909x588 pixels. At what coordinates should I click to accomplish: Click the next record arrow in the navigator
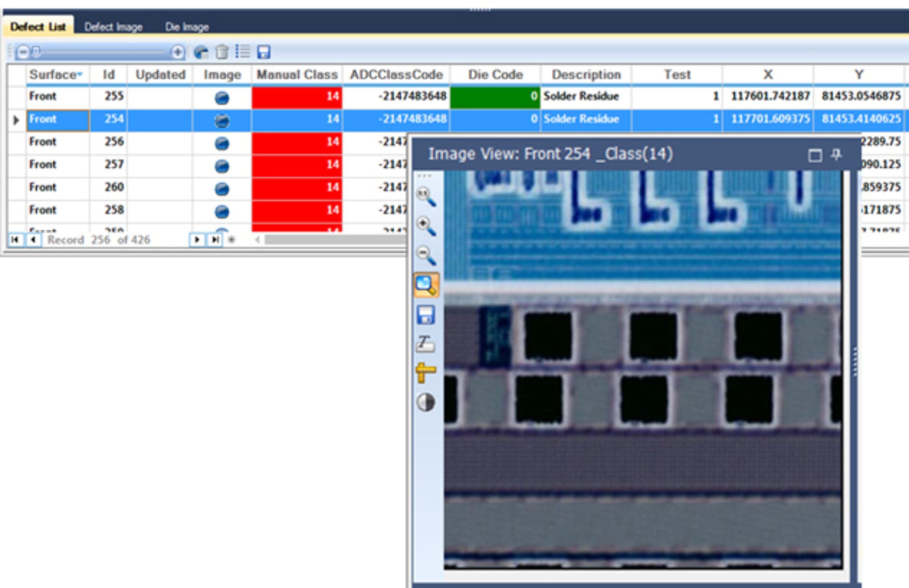click(x=197, y=239)
